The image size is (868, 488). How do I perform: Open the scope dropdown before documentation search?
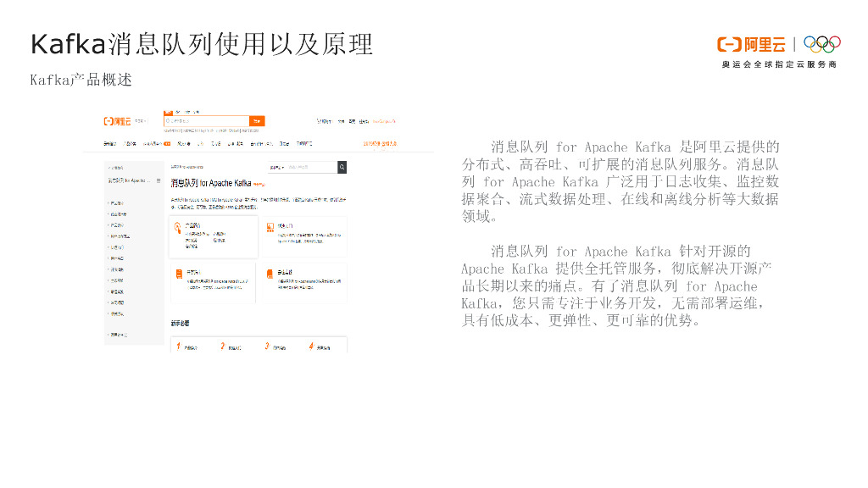coord(277,167)
